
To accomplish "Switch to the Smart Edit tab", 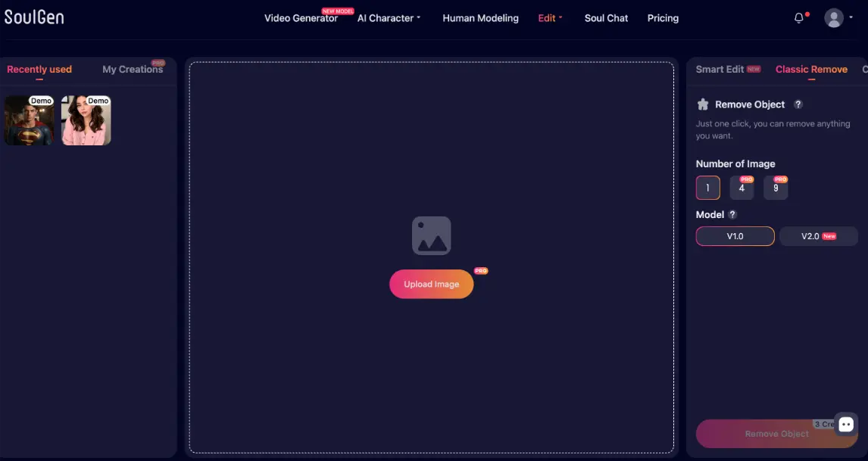I will click(x=720, y=69).
